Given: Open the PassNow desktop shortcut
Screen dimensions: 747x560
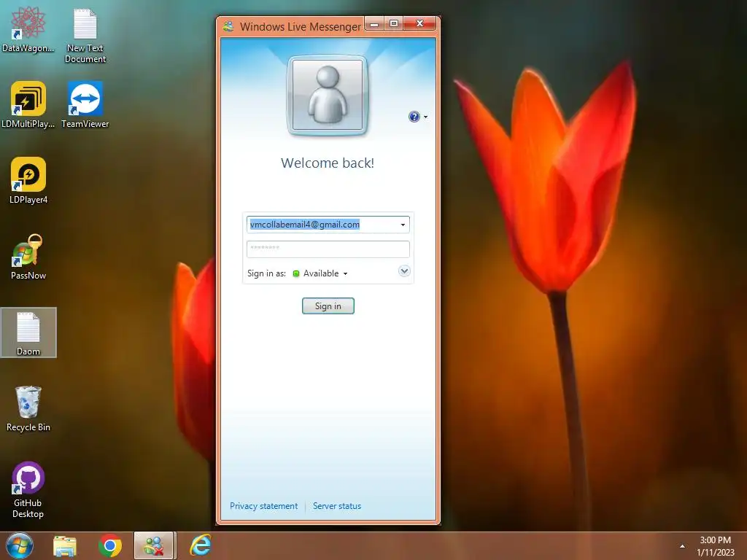Looking at the screenshot, I should 28,257.
